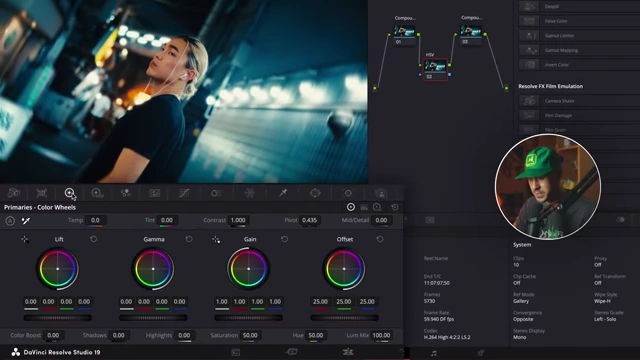Select compound node 01 in node graph
Screen dimensions: 640x360
(x=404, y=35)
